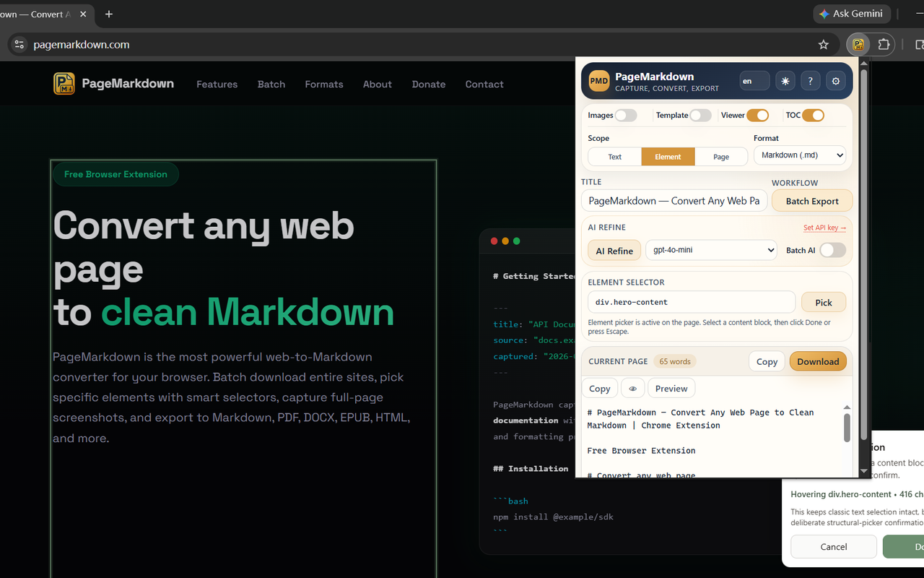Click the PMD badge in popup header
The height and width of the screenshot is (578, 924).
599,81
